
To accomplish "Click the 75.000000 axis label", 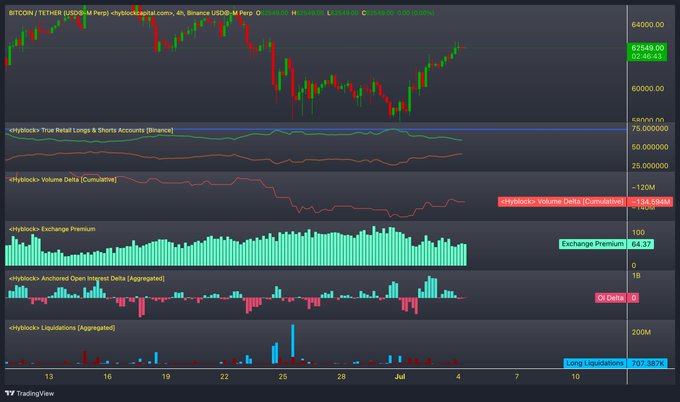I will 650,129.
